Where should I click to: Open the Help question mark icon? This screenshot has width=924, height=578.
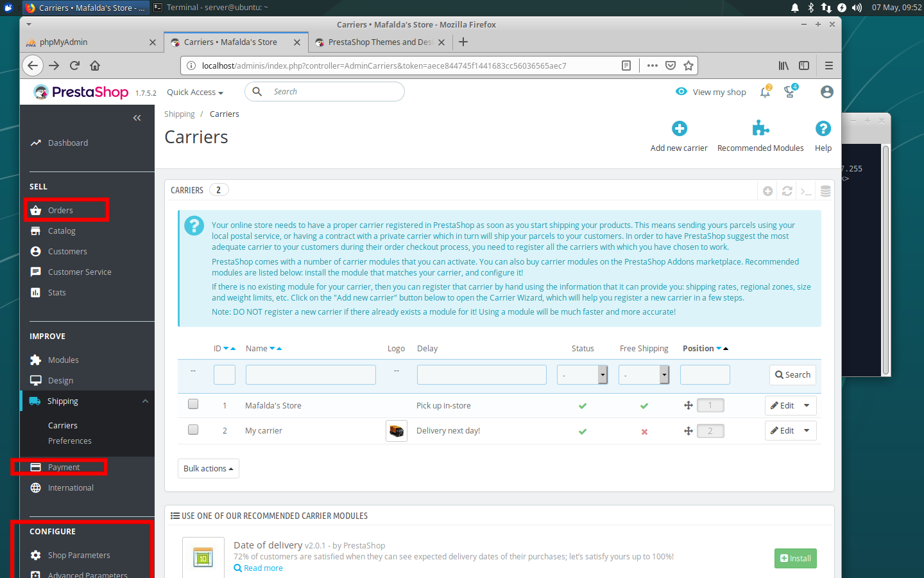[823, 128]
